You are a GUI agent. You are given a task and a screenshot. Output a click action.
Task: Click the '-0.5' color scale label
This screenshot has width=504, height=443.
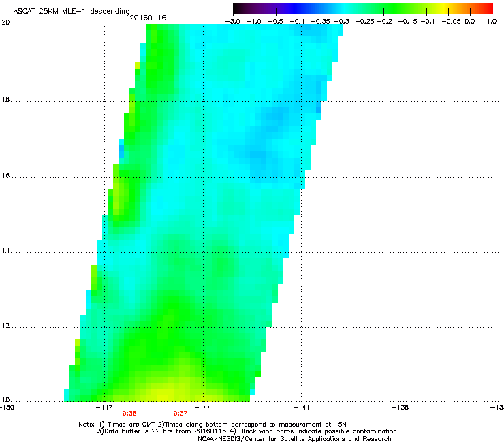[275, 22]
